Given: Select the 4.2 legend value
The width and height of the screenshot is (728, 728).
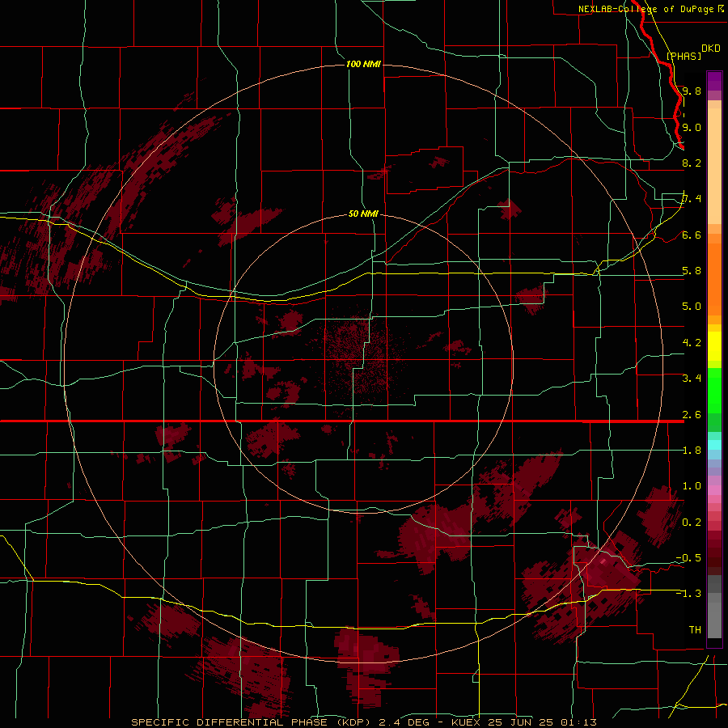Looking at the screenshot, I should (692, 343).
